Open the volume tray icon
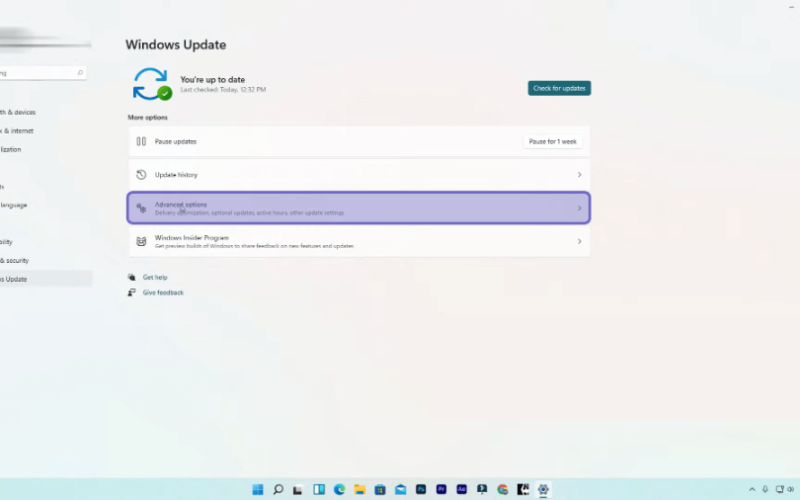Screen dimensions: 800x500 point(791,489)
